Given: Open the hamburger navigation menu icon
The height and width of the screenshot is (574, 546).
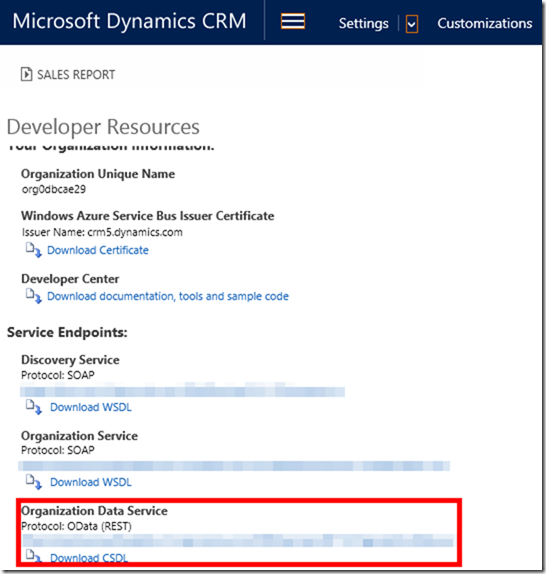Looking at the screenshot, I should pyautogui.click(x=293, y=21).
